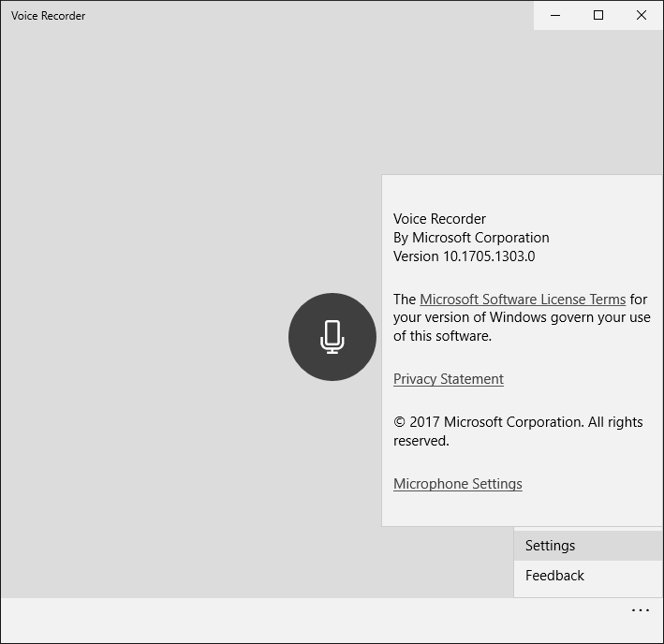Click the By Microsoft Corporation text
The height and width of the screenshot is (644, 664).
[471, 238]
